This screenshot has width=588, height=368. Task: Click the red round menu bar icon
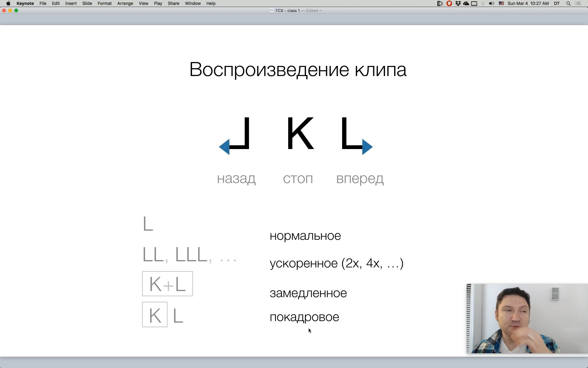pyautogui.click(x=449, y=3)
